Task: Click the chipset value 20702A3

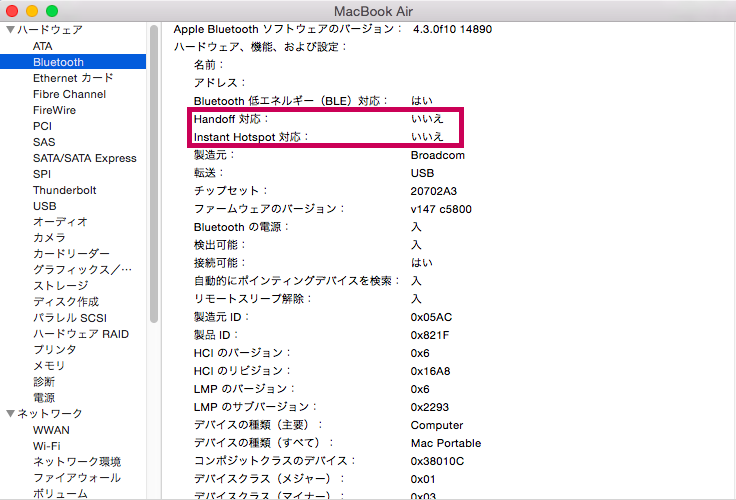Action: point(433,191)
